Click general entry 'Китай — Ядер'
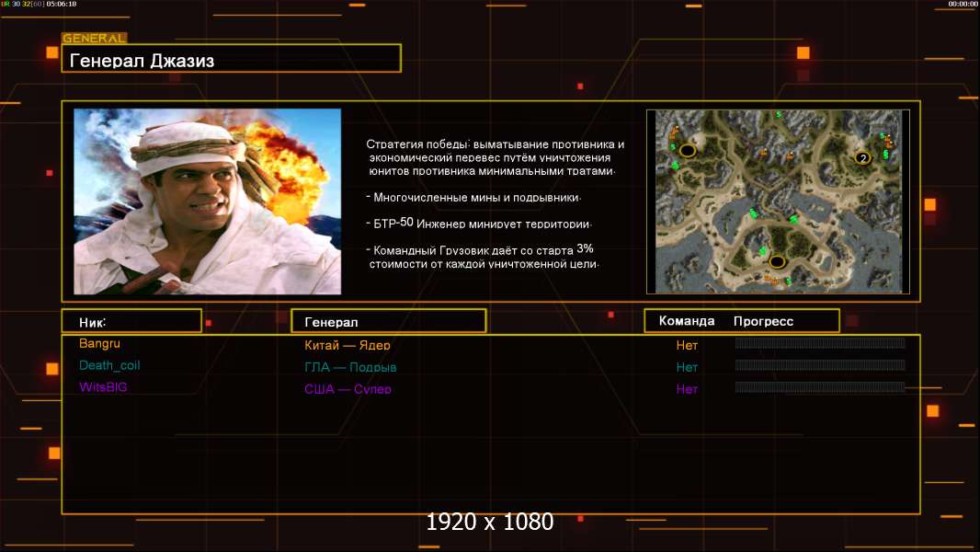This screenshot has height=552, width=980. tap(348, 345)
